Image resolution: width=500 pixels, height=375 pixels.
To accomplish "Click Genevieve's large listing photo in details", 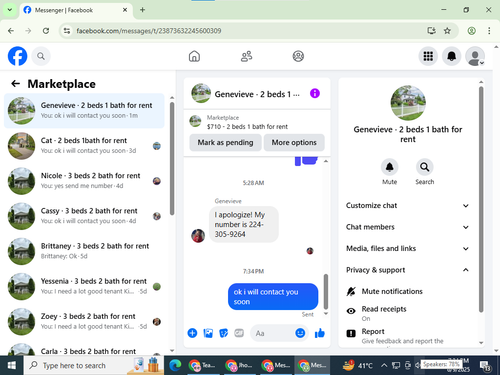I will 408,103.
